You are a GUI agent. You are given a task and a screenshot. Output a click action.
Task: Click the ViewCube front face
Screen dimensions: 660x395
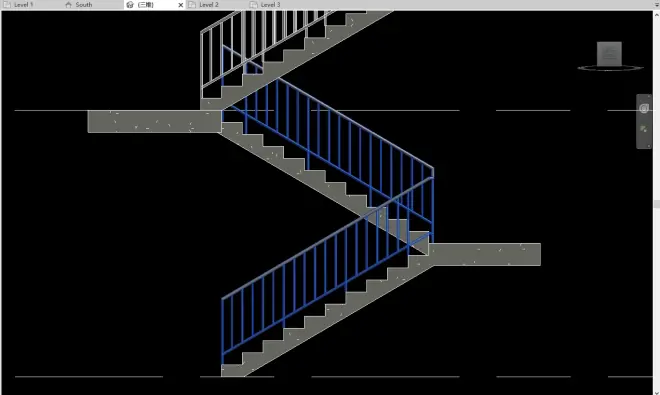(x=609, y=53)
